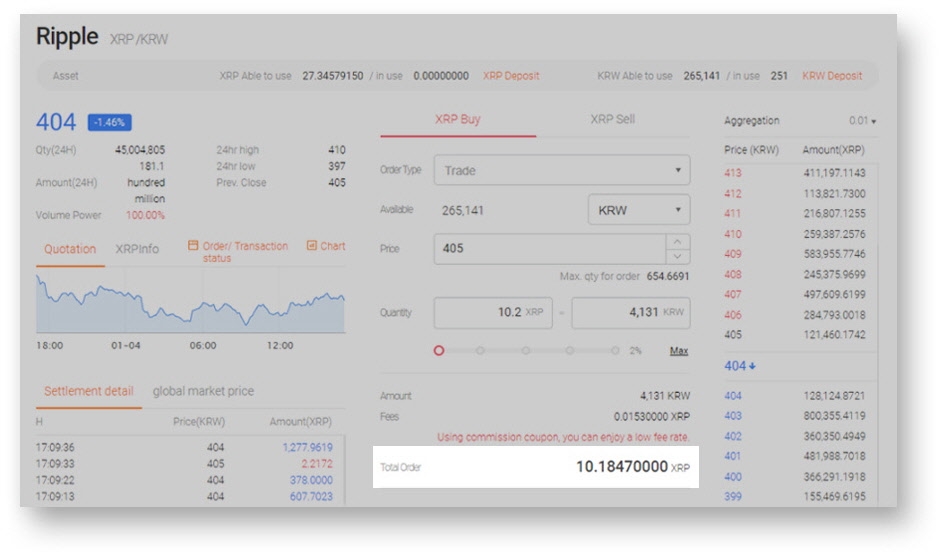Screen dimensions: 947x557
Task: Open the global market price tab
Action: point(203,391)
